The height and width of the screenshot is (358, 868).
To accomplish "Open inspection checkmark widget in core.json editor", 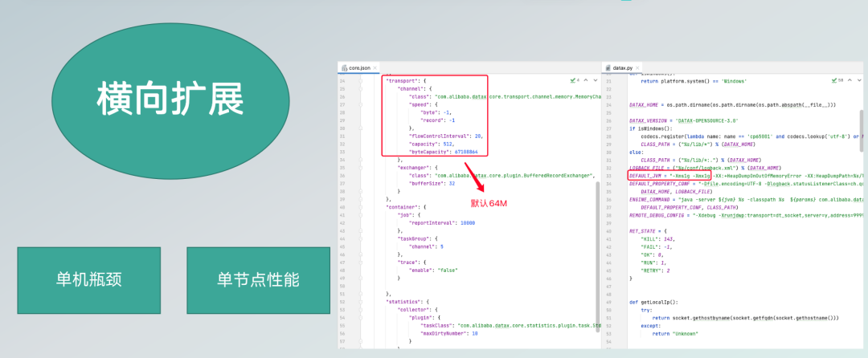I will coord(574,80).
